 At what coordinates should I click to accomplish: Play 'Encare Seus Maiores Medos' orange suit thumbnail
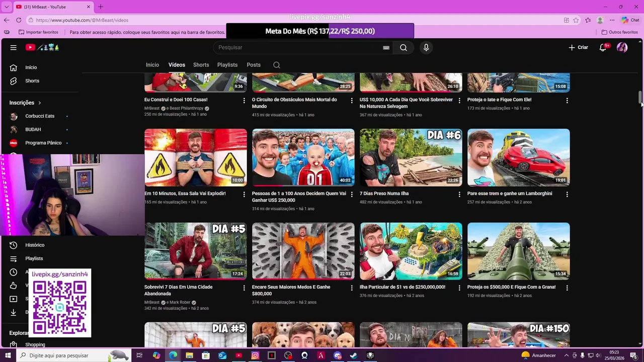[303, 251]
